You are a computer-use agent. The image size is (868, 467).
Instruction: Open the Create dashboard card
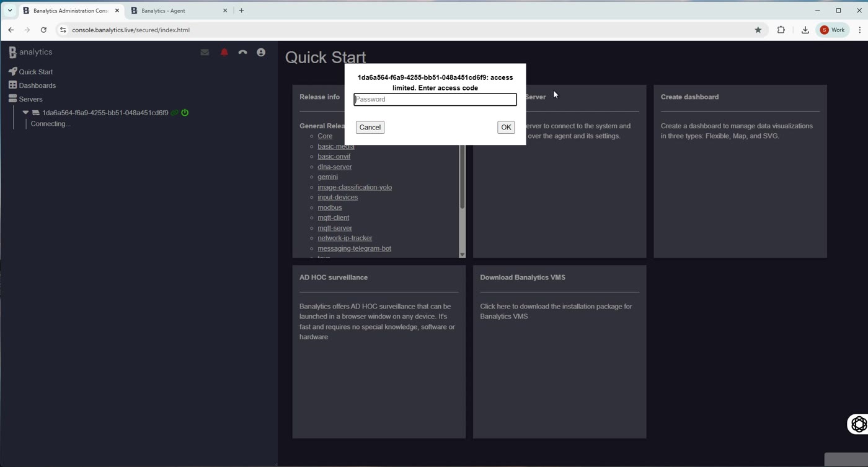click(x=740, y=172)
